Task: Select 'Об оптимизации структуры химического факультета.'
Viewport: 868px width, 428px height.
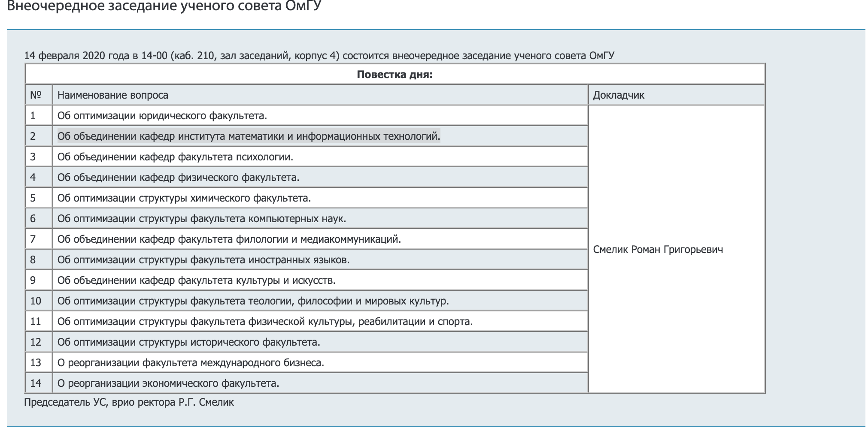Action: pos(320,198)
